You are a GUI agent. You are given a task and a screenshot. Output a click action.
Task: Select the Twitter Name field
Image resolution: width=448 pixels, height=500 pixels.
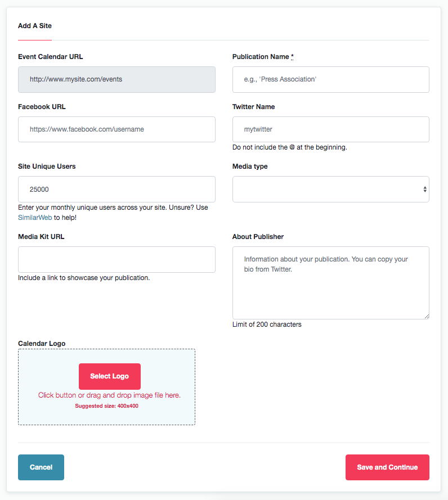[330, 129]
